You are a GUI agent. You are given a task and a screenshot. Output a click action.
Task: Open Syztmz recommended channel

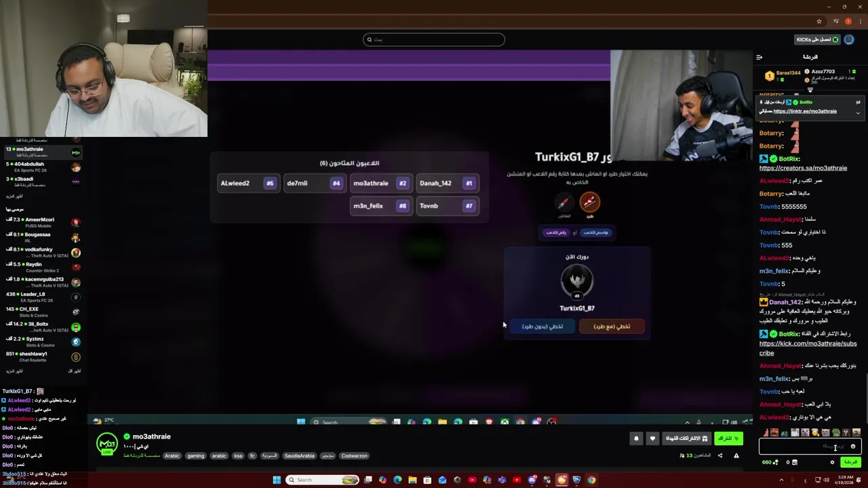[43, 342]
